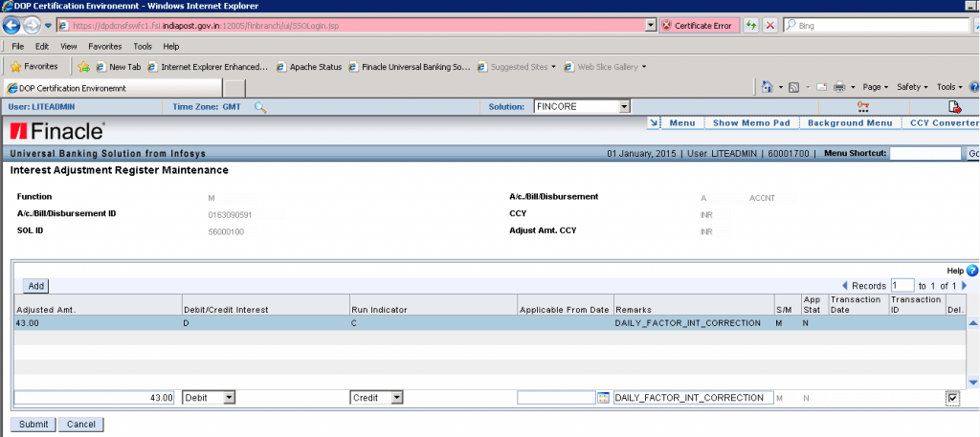Click the Home icon in command bar

pos(768,87)
